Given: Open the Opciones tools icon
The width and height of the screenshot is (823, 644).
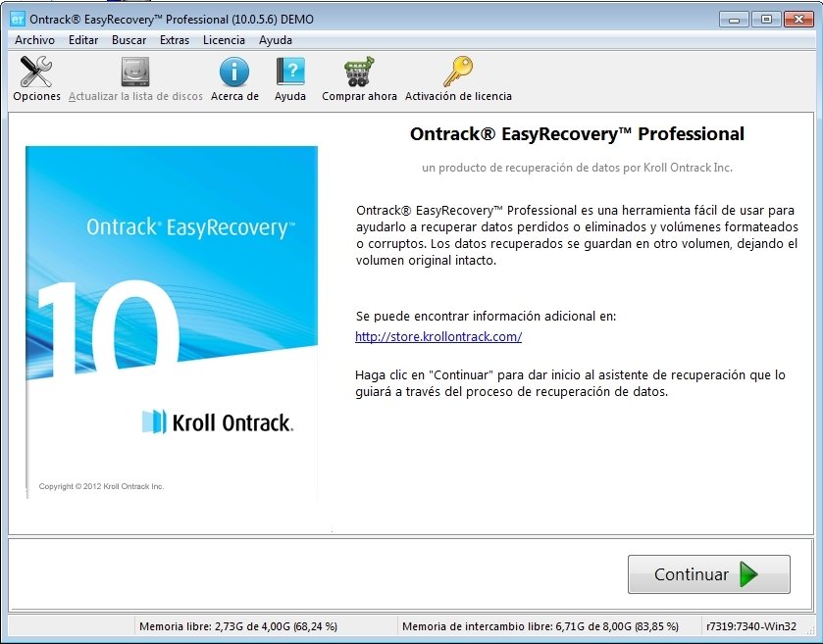Looking at the screenshot, I should coord(36,72).
